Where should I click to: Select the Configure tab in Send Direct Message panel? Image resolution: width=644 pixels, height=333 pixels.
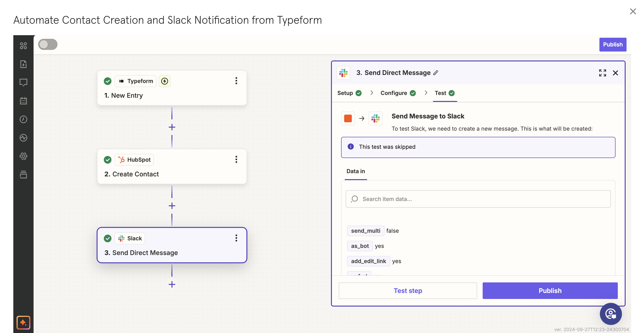[393, 93]
